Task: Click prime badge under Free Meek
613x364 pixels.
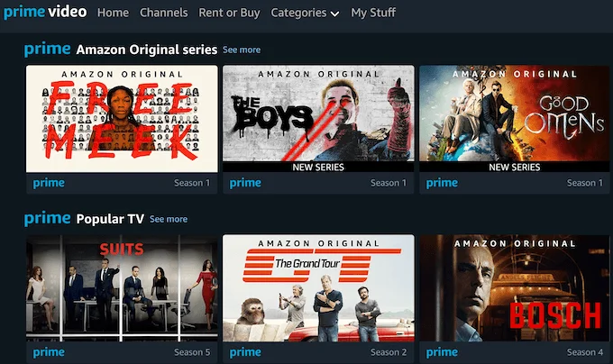Action: (49, 183)
